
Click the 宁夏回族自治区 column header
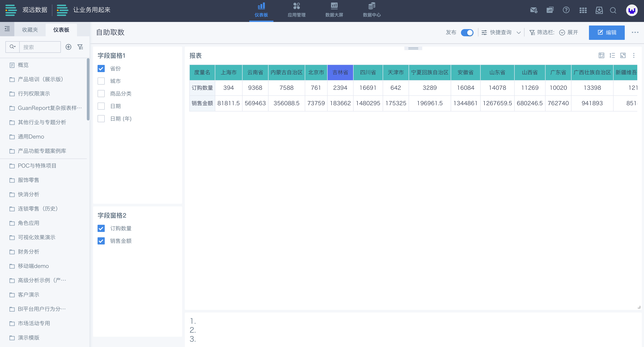click(x=429, y=73)
